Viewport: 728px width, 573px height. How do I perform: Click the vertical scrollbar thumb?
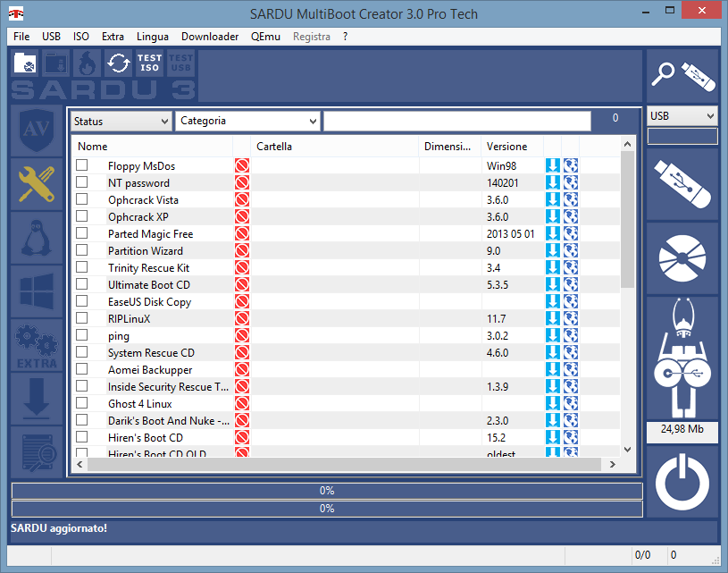(627, 219)
